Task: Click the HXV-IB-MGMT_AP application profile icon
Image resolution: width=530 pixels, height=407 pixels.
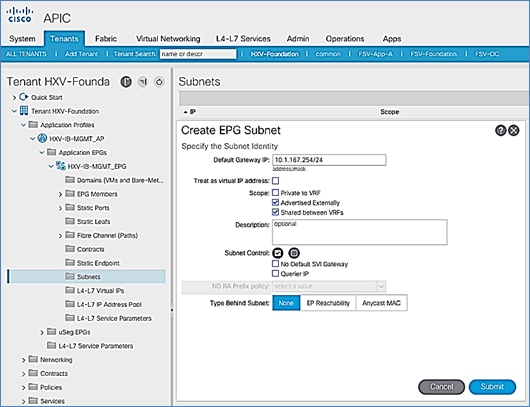Action: point(42,138)
